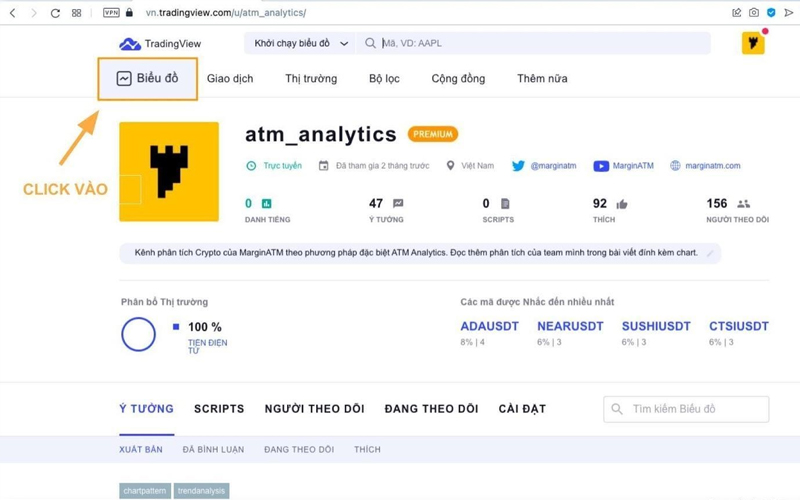Screen dimensions: 800x500
Task: Open the user avatar menu at top right
Action: click(753, 43)
